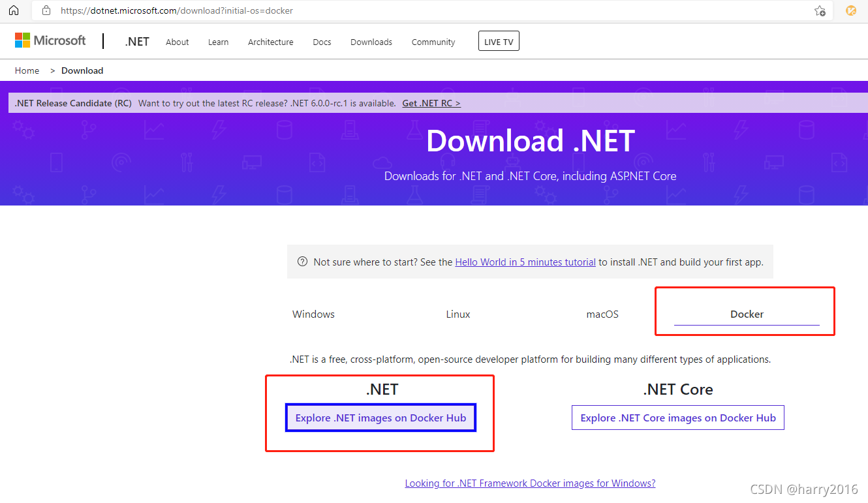This screenshot has height=503, width=868.
Task: Click Explore .NET Core images on Docker Hub
Action: click(678, 418)
